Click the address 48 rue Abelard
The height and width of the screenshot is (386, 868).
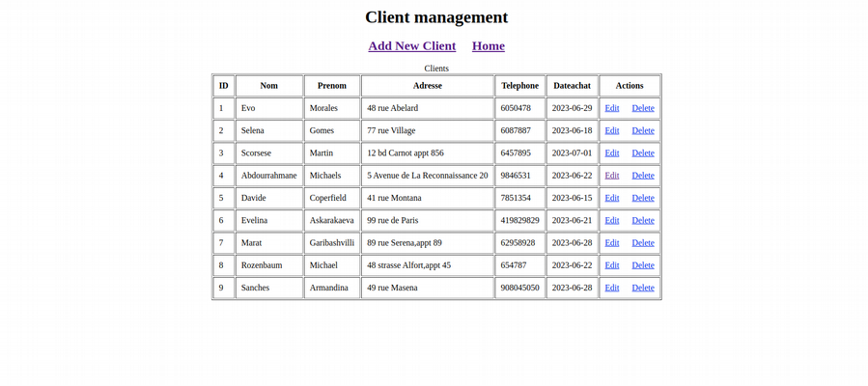tap(428, 108)
